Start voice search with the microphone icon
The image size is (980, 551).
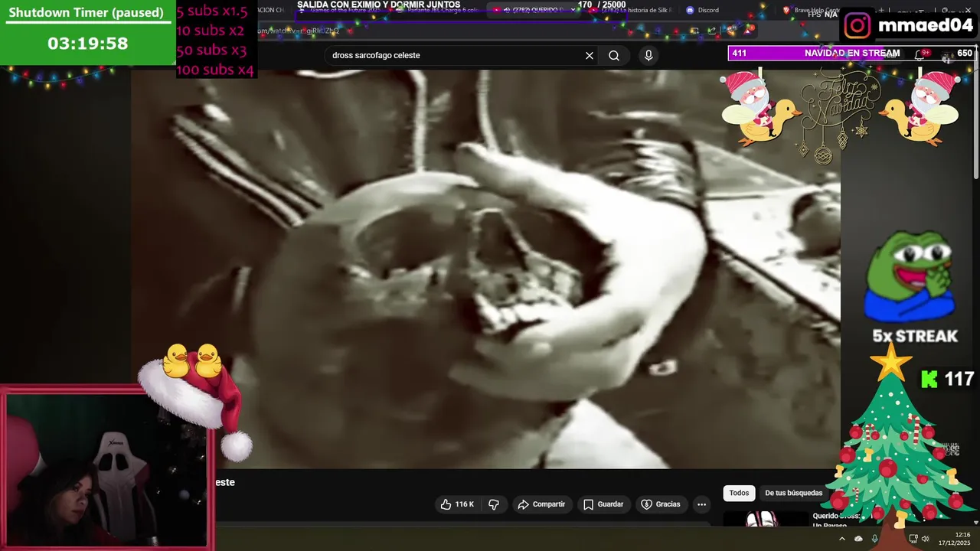pyautogui.click(x=648, y=56)
